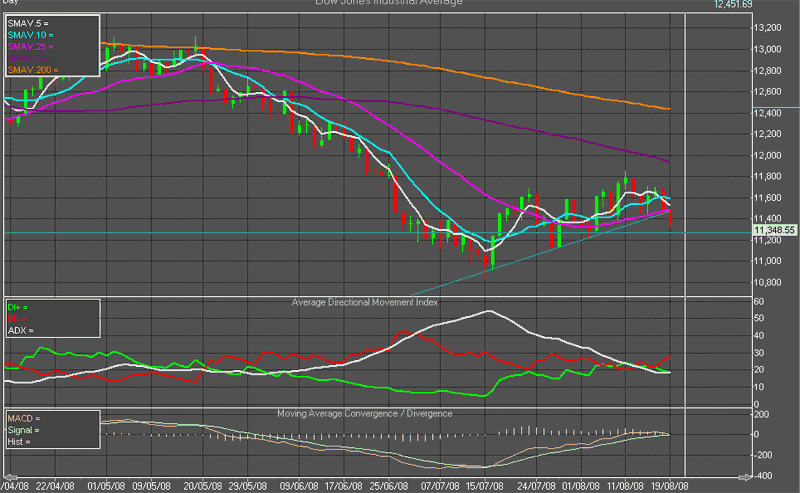800x493 pixels.
Task: Select the SMAV.200 legend entry
Action: point(33,70)
